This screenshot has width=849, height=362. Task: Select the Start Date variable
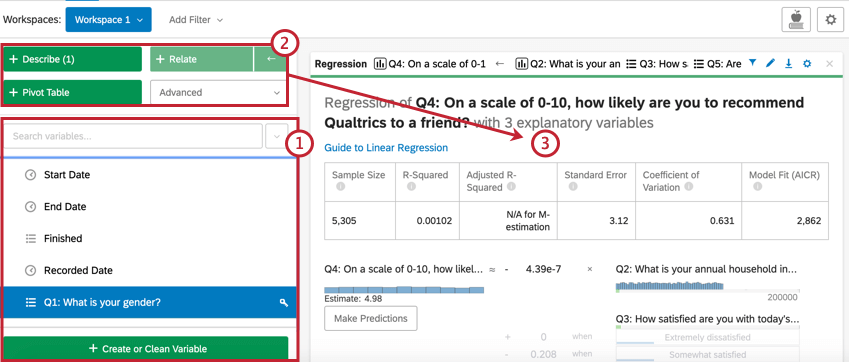click(151, 175)
